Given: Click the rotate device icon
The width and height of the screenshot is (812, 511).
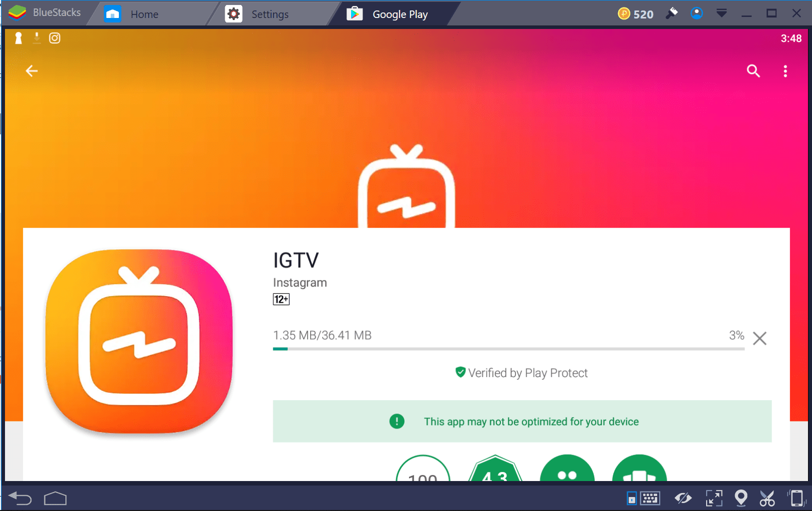Looking at the screenshot, I should point(797,498).
